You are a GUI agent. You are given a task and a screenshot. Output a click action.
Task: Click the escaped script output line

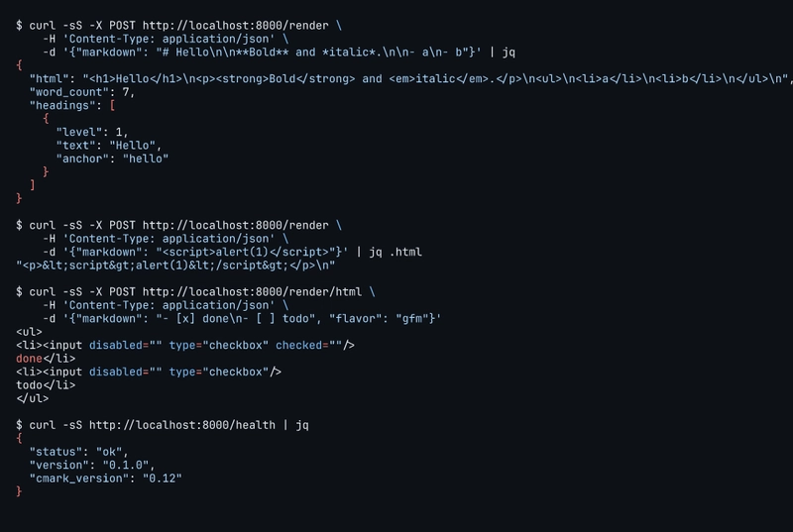175,266
